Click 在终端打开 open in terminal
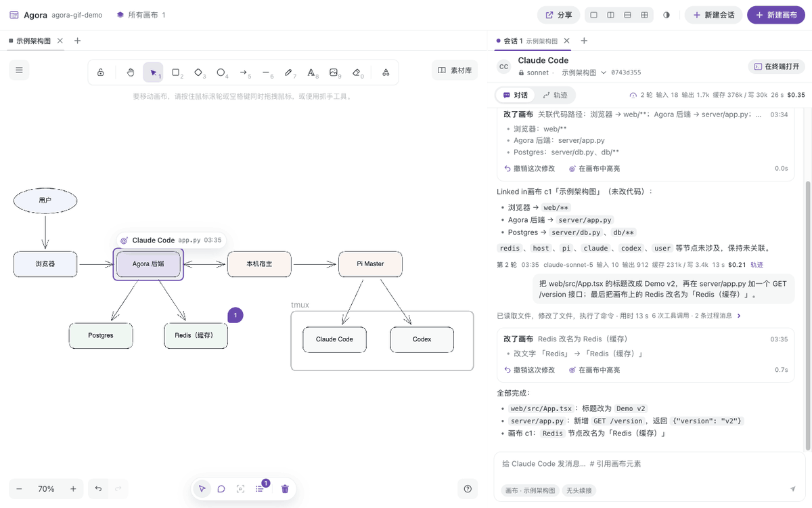The width and height of the screenshot is (812, 508). coord(776,66)
